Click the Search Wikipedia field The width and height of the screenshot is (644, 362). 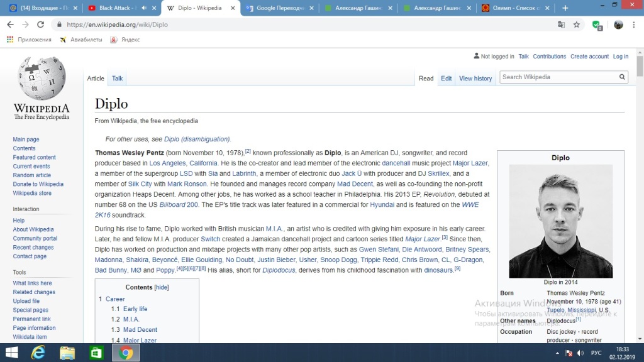558,77
